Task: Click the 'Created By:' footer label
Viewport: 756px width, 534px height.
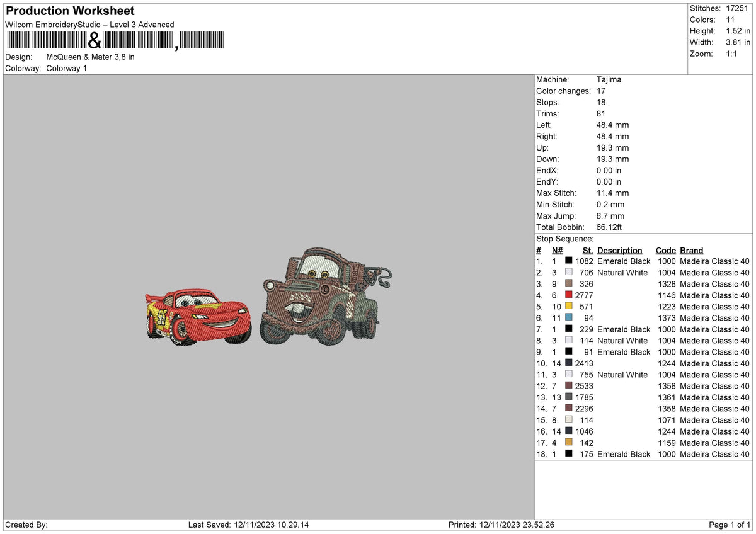Action: point(26,525)
